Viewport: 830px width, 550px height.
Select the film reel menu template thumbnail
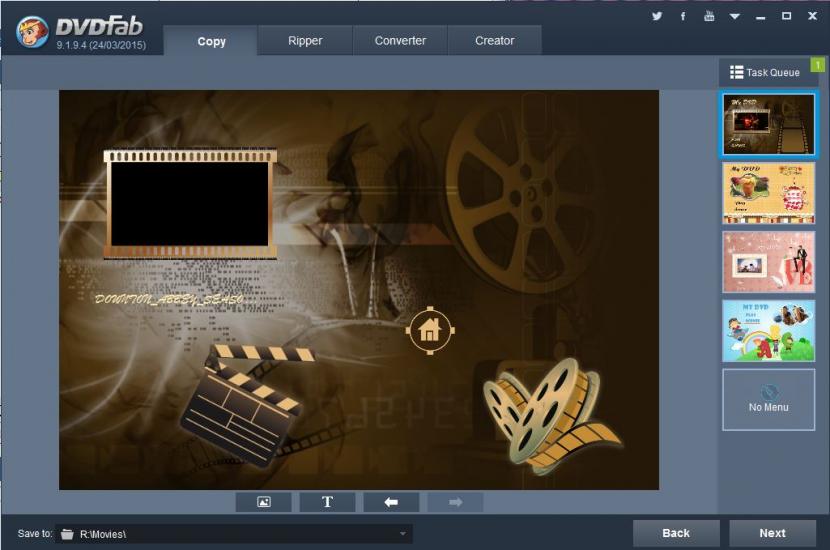[x=769, y=124]
